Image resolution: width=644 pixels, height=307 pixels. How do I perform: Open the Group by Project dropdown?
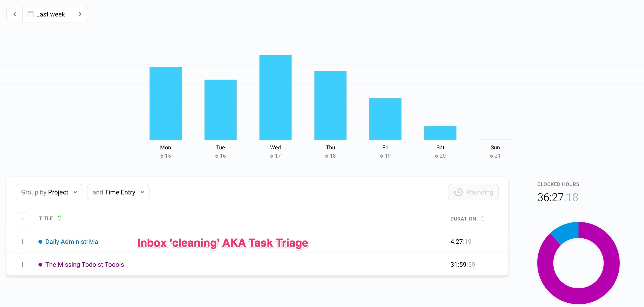49,192
